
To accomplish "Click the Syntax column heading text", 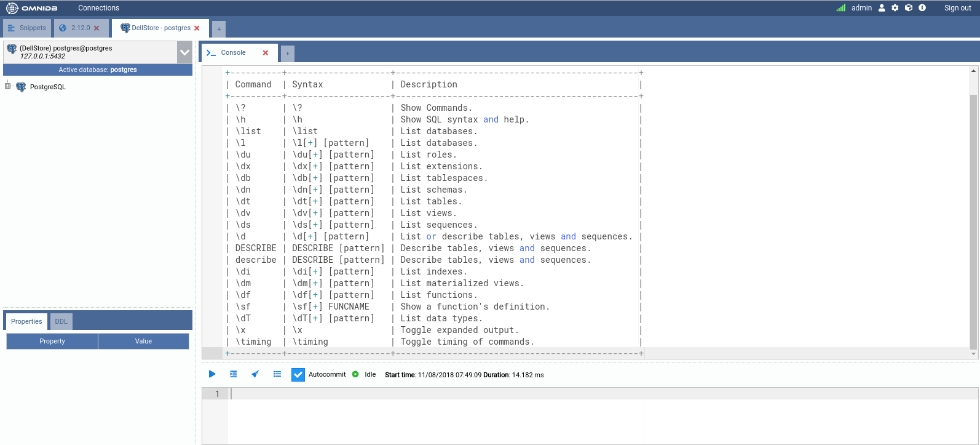I will 307,85.
